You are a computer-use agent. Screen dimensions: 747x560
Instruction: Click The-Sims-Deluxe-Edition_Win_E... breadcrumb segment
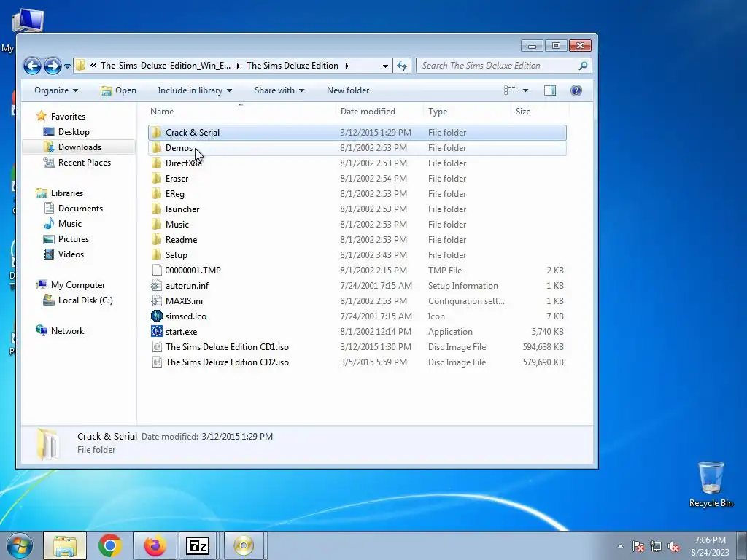pyautogui.click(x=166, y=66)
